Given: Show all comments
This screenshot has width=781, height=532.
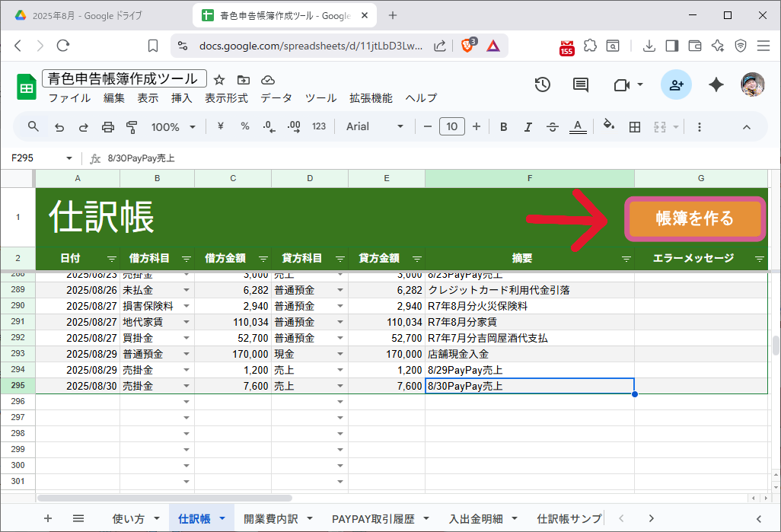Looking at the screenshot, I should [580, 84].
